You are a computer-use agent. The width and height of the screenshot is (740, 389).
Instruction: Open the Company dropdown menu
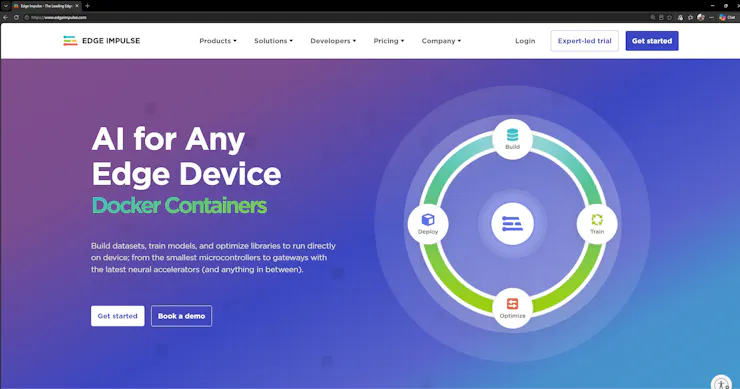point(441,41)
